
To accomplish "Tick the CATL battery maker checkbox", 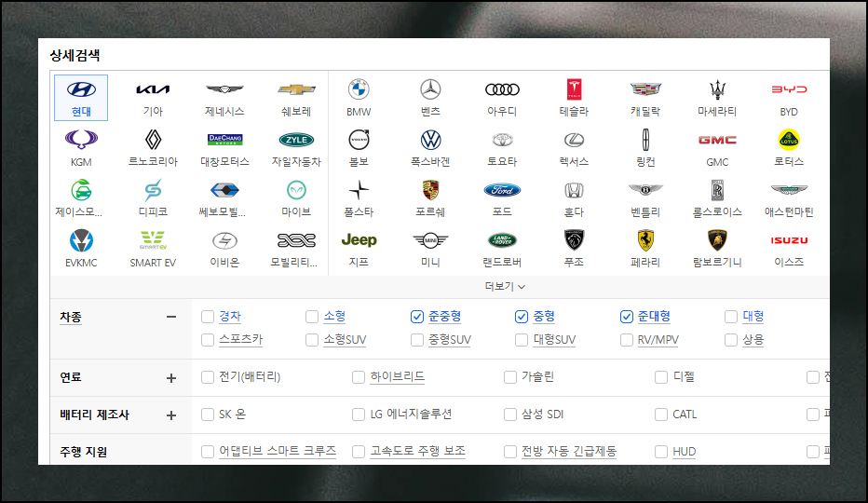I will point(661,415).
